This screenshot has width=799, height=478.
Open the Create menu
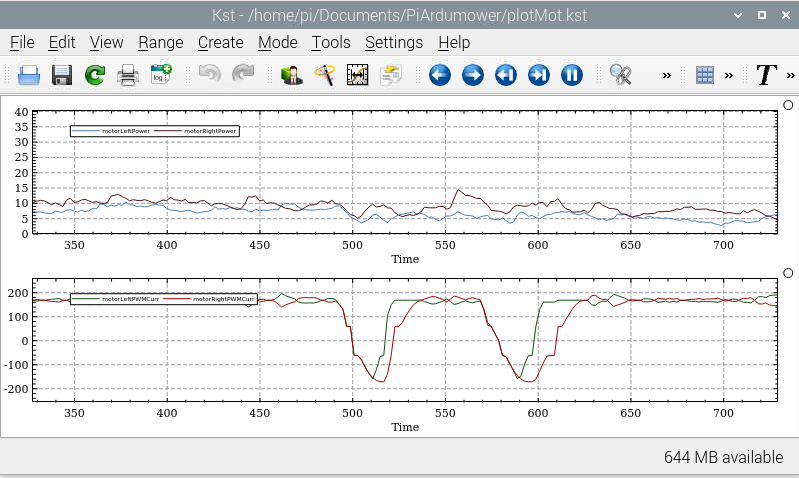(221, 42)
